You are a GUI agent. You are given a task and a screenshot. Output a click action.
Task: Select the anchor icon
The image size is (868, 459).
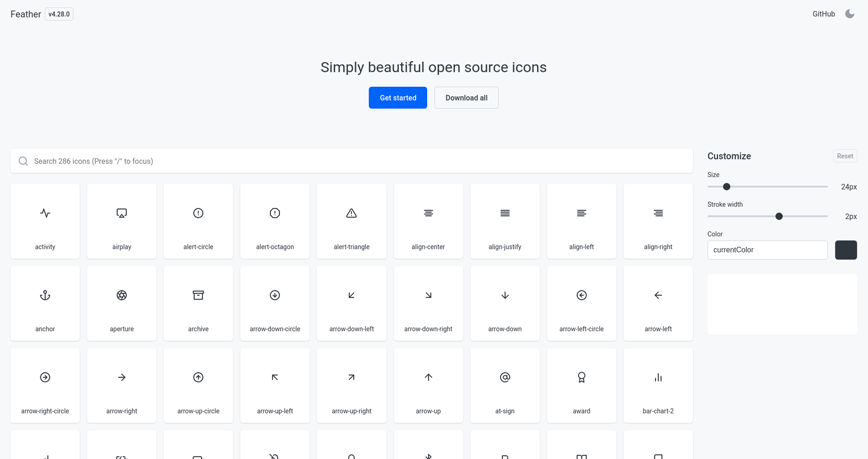[x=45, y=303]
